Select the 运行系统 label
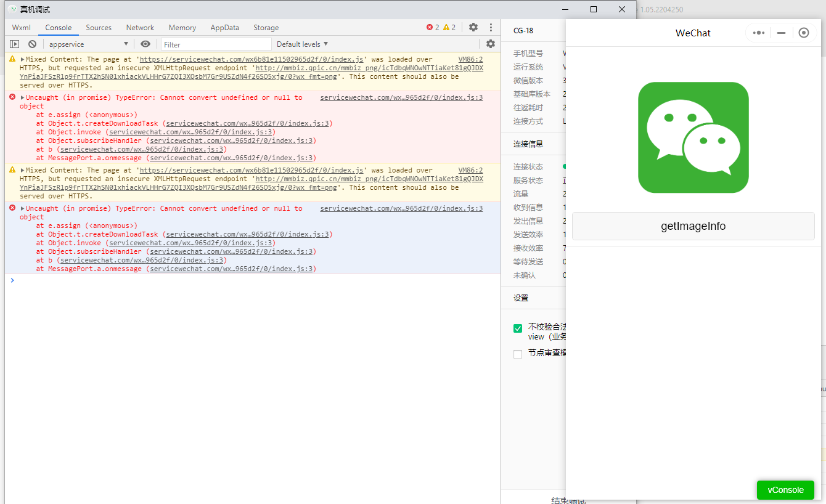 [x=528, y=67]
